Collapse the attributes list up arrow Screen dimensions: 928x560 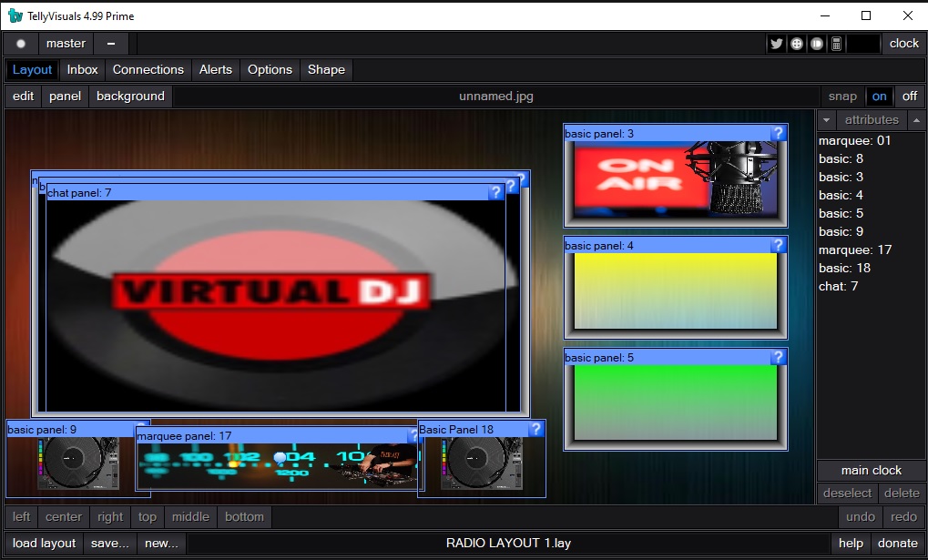click(916, 120)
